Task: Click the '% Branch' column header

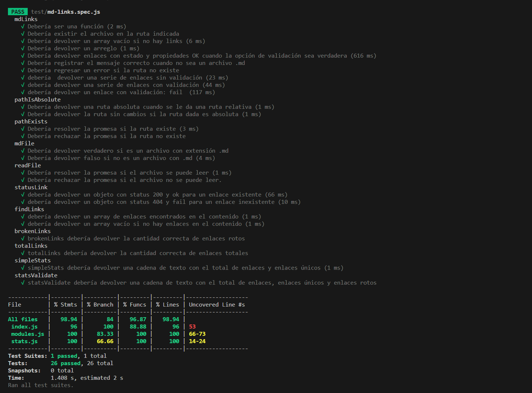Action: [x=100, y=305]
